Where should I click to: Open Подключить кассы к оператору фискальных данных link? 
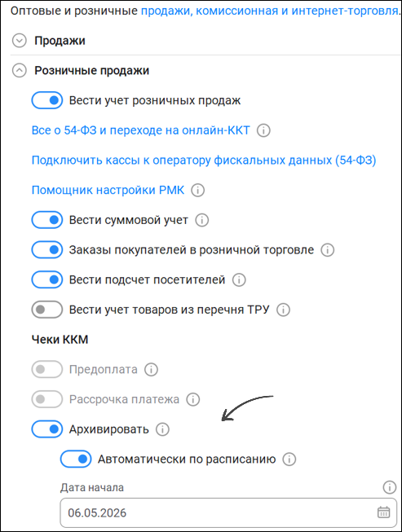[204, 160]
